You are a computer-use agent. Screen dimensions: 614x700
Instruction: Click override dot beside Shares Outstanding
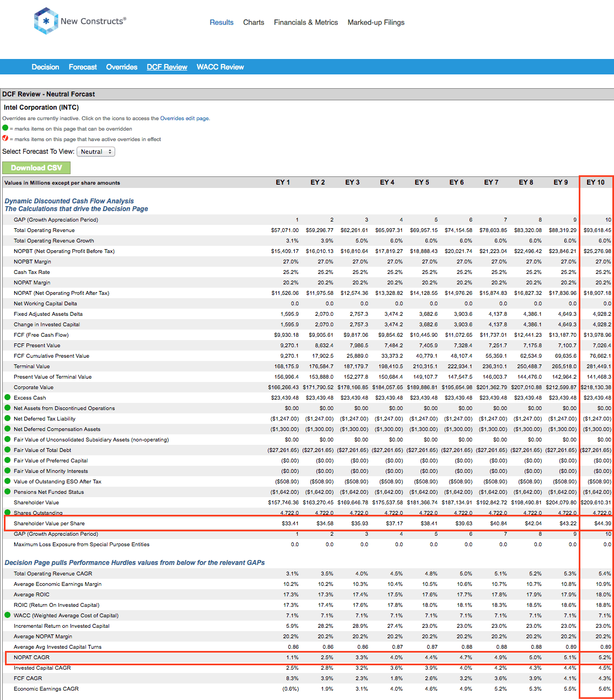[x=8, y=512]
